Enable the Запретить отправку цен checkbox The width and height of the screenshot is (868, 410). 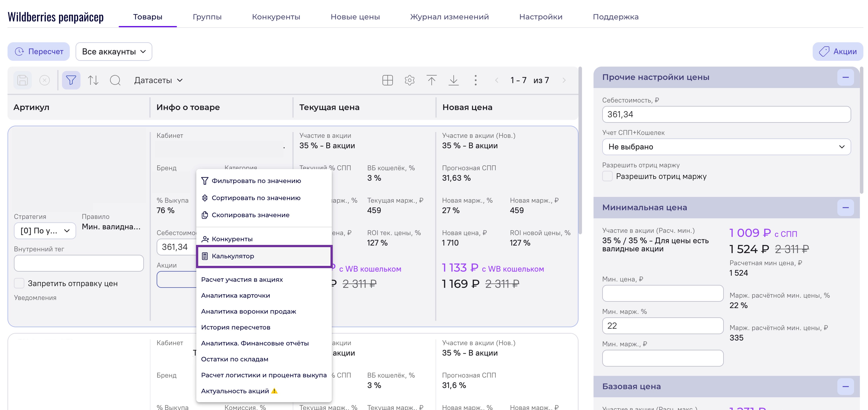(x=19, y=283)
